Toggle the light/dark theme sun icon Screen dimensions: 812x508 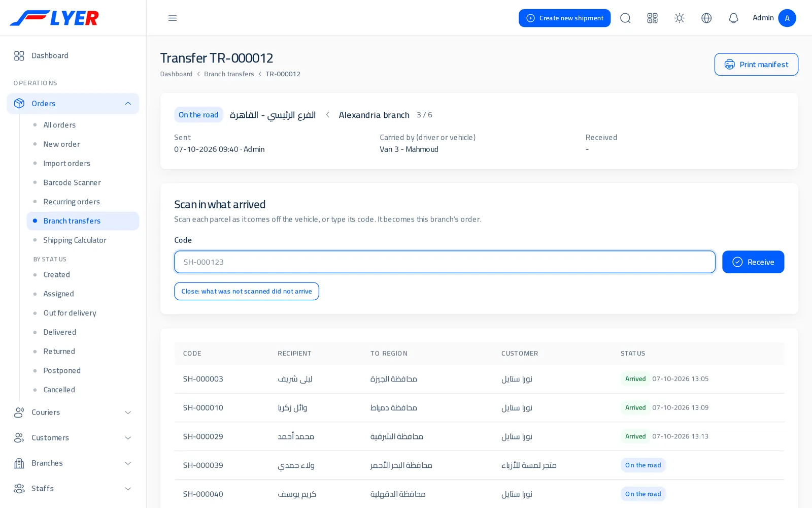click(x=680, y=18)
